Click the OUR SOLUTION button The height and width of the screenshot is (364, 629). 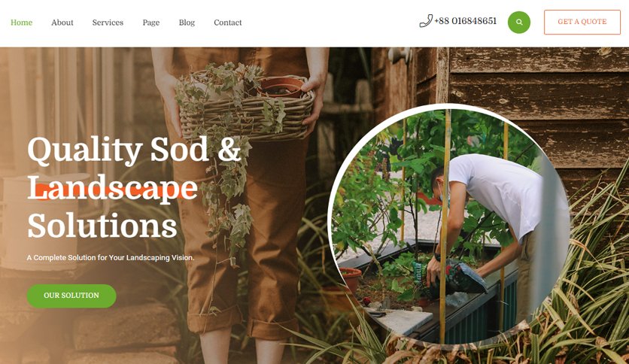(x=71, y=296)
